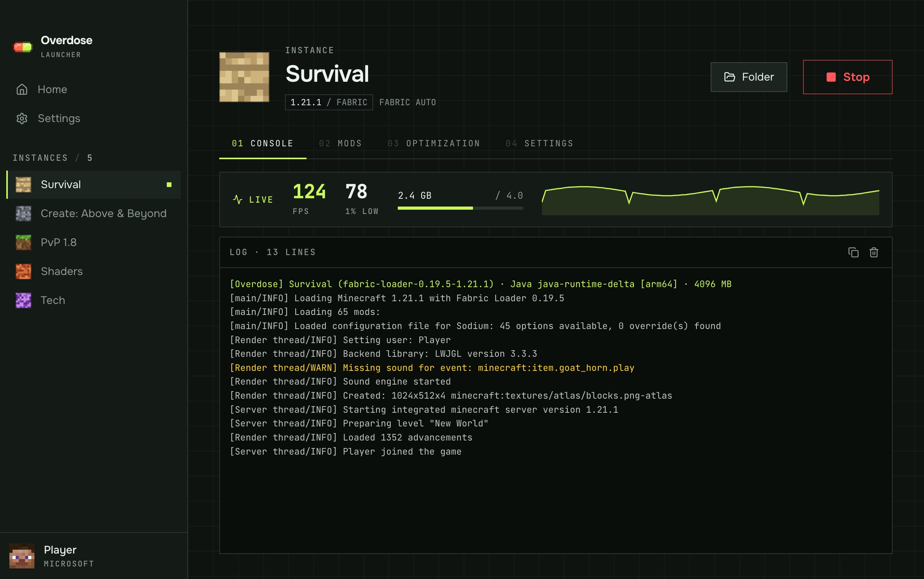Viewport: 924px width, 579px height.
Task: Open the 04 Settings tab
Action: (x=540, y=144)
